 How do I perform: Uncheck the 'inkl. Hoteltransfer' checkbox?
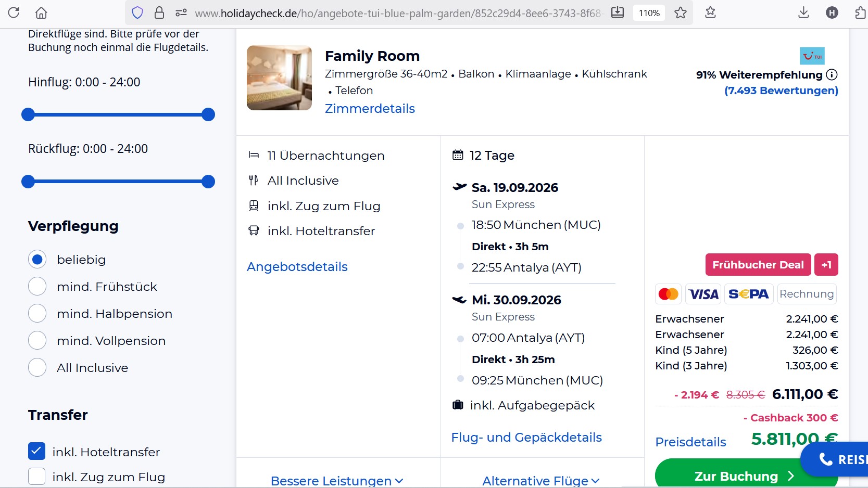pos(37,452)
